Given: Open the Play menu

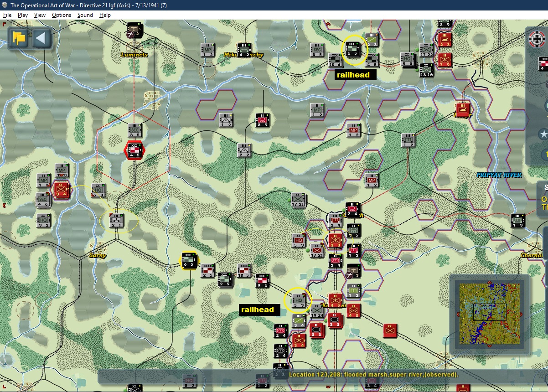Looking at the screenshot, I should [x=23, y=15].
